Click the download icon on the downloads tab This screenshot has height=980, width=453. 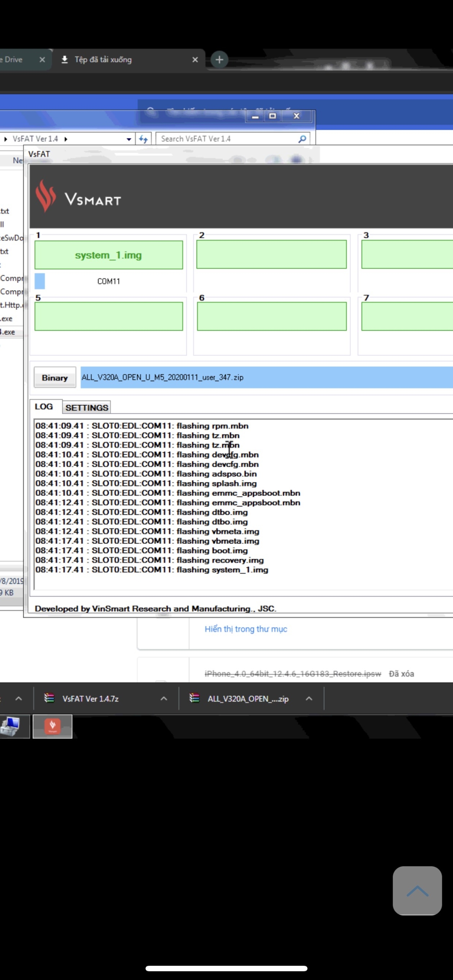coord(65,60)
